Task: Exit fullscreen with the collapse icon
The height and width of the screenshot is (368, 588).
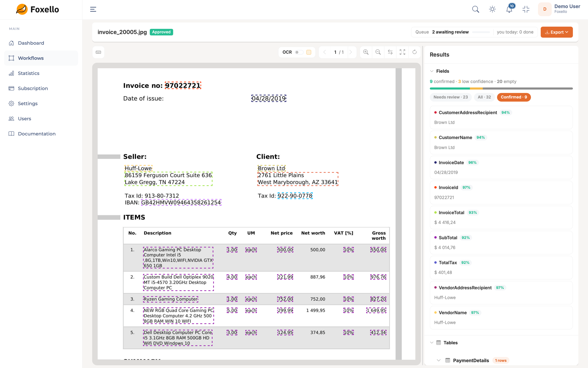Action: pyautogui.click(x=526, y=9)
